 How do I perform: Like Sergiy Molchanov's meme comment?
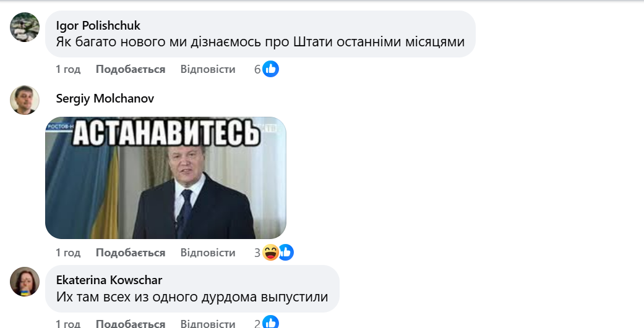[131, 253]
